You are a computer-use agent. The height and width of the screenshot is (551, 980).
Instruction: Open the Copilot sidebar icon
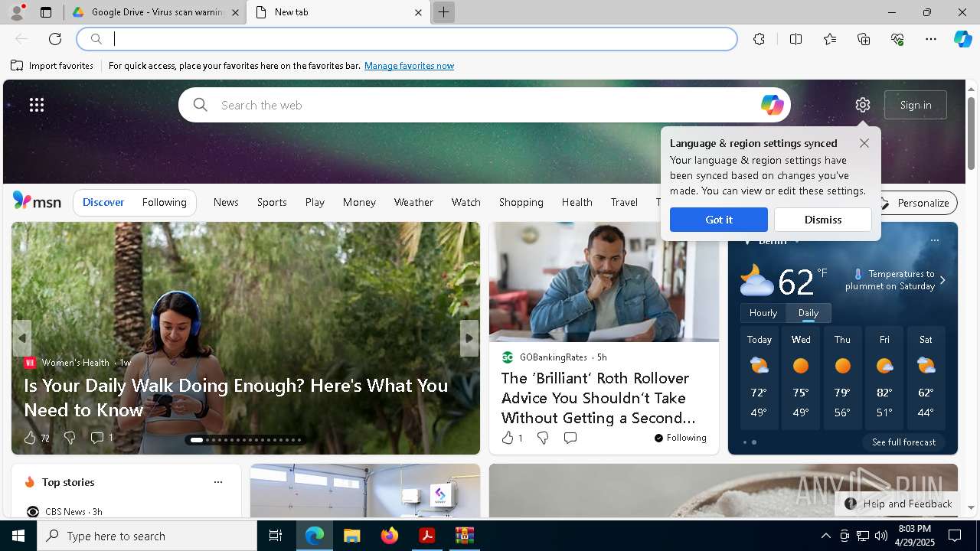[x=962, y=39]
